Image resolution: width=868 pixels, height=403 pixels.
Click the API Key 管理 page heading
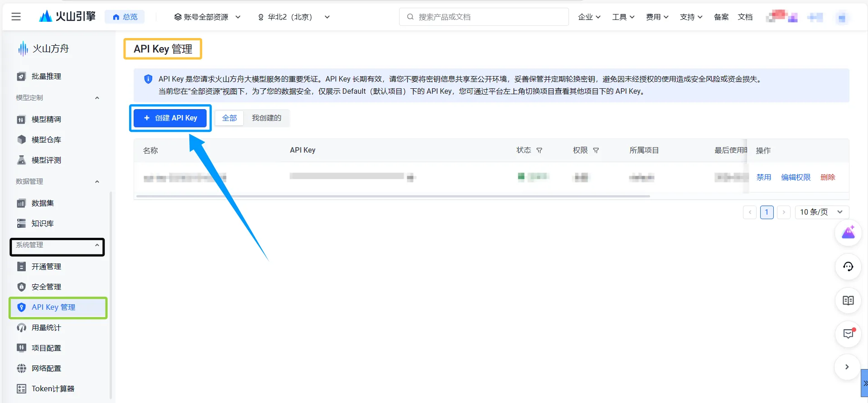pos(163,49)
